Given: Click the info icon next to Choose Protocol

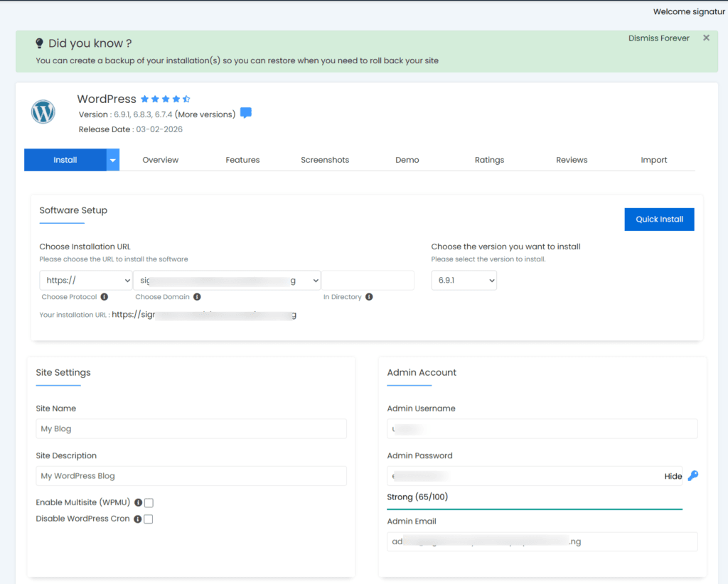Looking at the screenshot, I should pyautogui.click(x=105, y=297).
